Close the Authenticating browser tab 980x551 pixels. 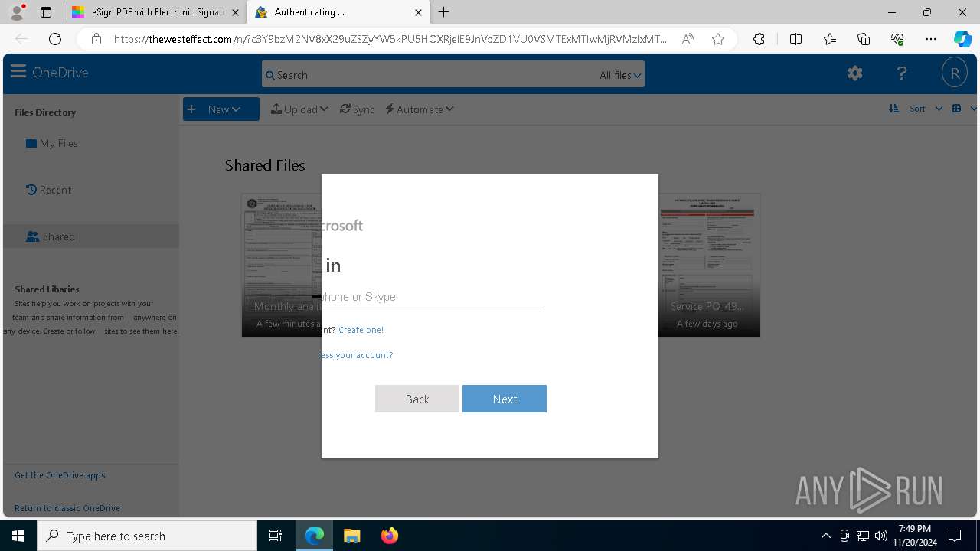(418, 12)
